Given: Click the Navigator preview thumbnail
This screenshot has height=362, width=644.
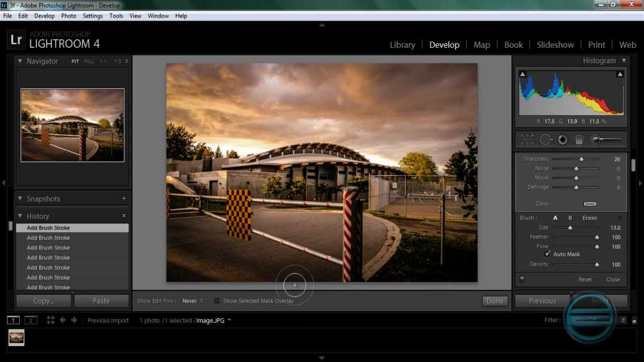Looking at the screenshot, I should tap(72, 125).
